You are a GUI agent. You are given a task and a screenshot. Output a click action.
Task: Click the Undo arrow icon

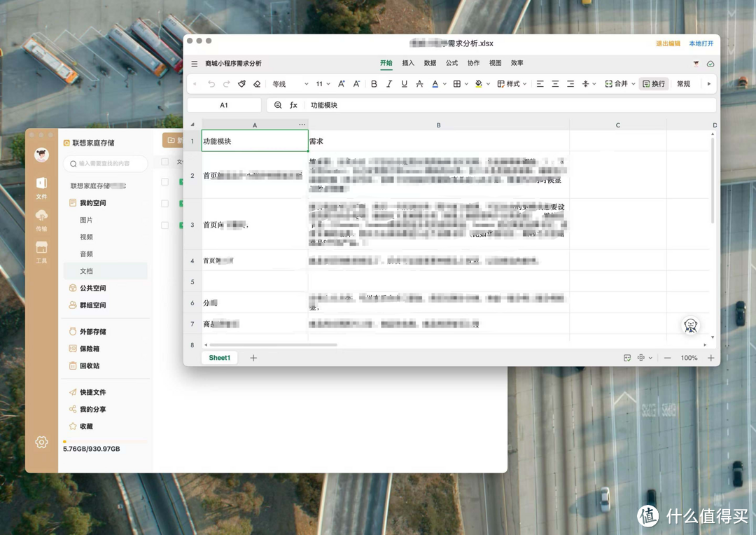pyautogui.click(x=211, y=83)
